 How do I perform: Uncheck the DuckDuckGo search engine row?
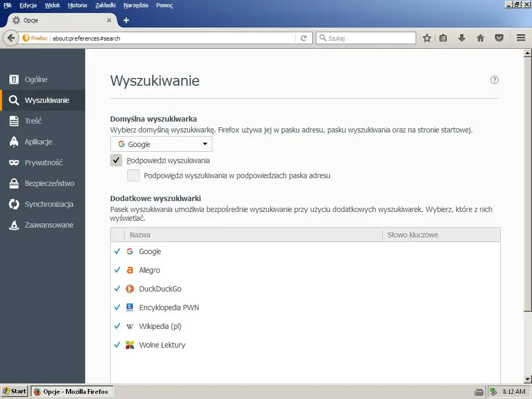[117, 289]
